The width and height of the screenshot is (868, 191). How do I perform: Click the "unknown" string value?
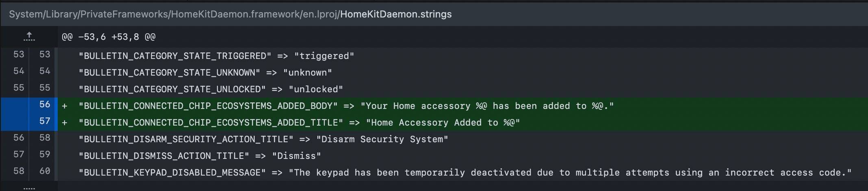(x=307, y=73)
